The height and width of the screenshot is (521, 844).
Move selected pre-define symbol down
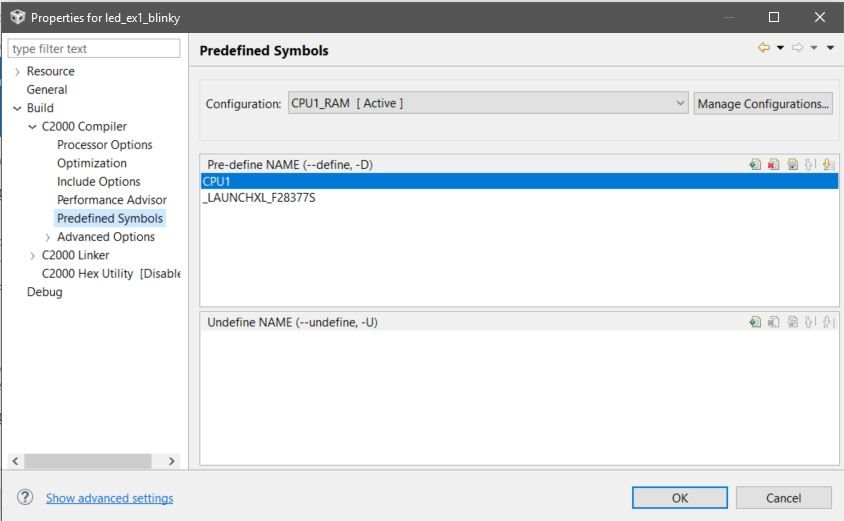point(828,164)
